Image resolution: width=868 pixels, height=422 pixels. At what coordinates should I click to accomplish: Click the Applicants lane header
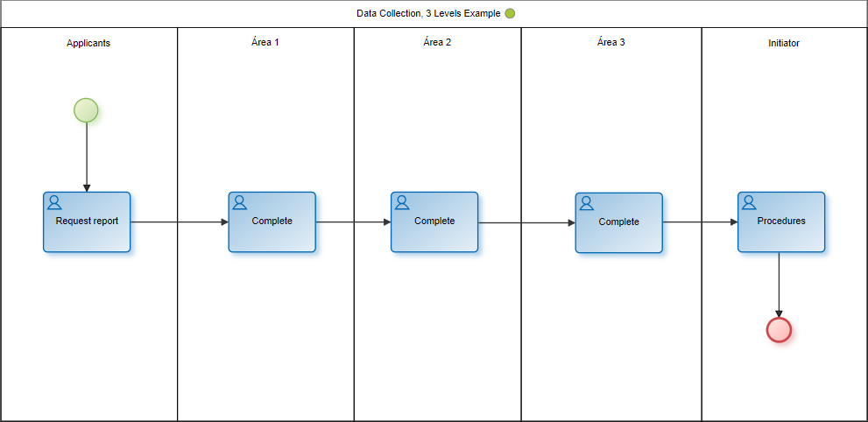pos(88,43)
